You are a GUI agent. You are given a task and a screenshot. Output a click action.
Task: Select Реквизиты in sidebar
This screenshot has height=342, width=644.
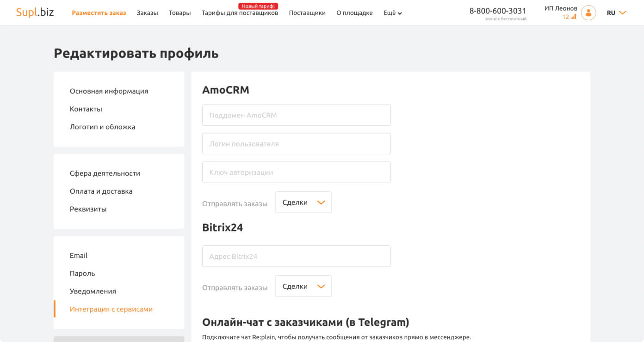pyautogui.click(x=88, y=209)
